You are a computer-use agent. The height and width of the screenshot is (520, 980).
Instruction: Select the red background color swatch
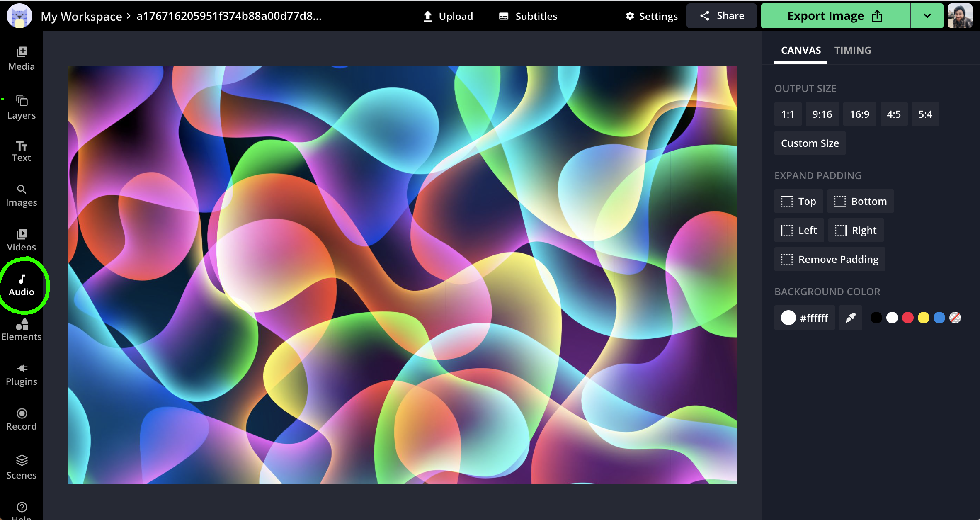click(x=908, y=318)
